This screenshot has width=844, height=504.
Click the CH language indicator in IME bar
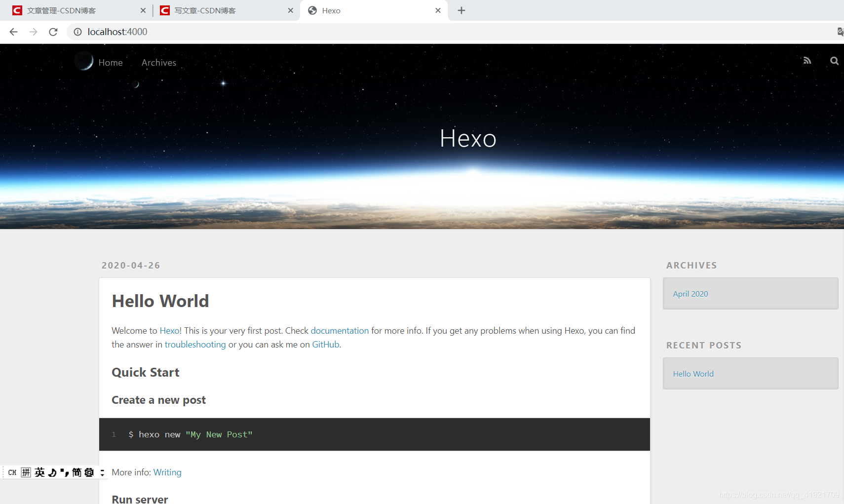(x=12, y=472)
